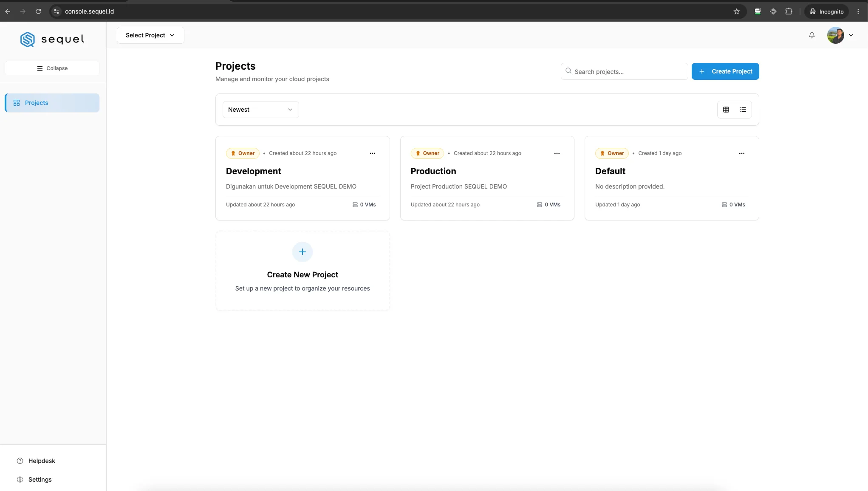Collapse the sidebar
This screenshot has height=491, width=868.
click(52, 68)
